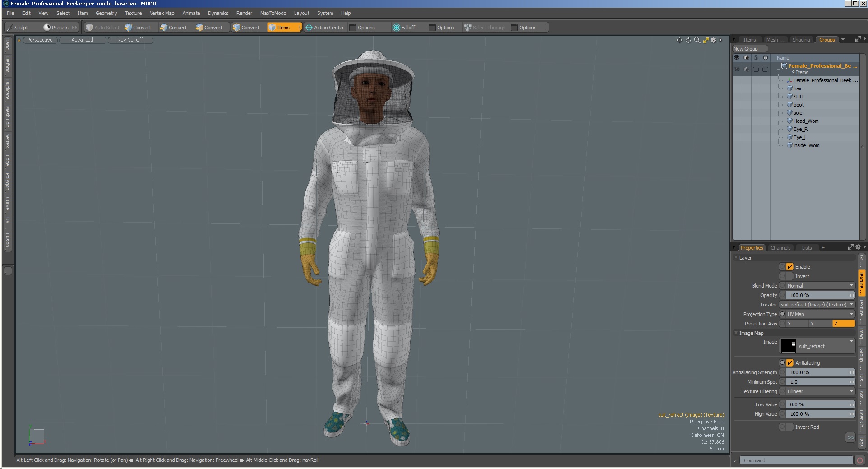Open the Perspective view dropdown
Image resolution: width=868 pixels, height=469 pixels.
tap(40, 40)
